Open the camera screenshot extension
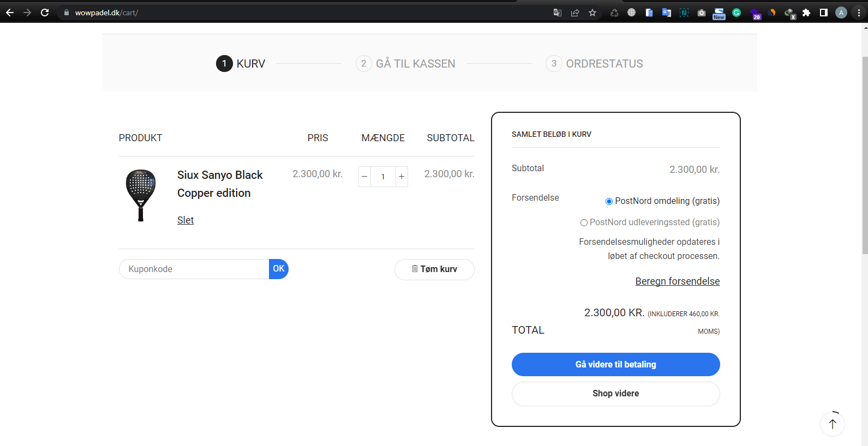868x446 pixels. tap(702, 13)
